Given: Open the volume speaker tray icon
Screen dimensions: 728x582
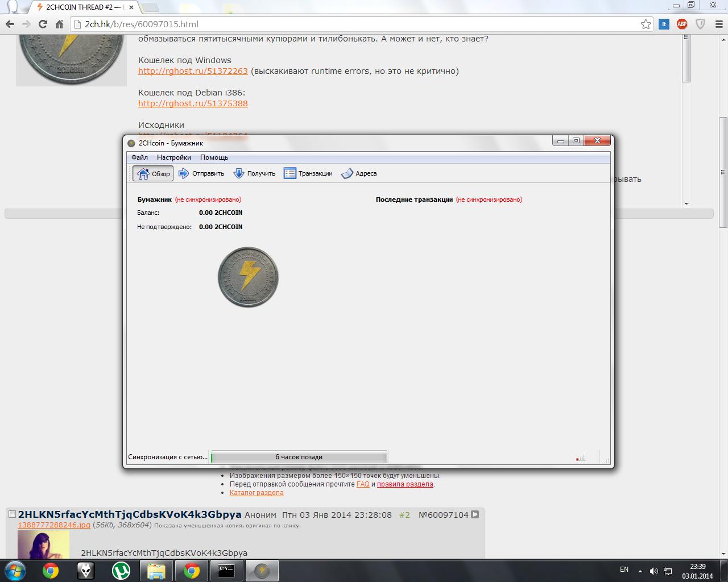Looking at the screenshot, I should pos(654,571).
